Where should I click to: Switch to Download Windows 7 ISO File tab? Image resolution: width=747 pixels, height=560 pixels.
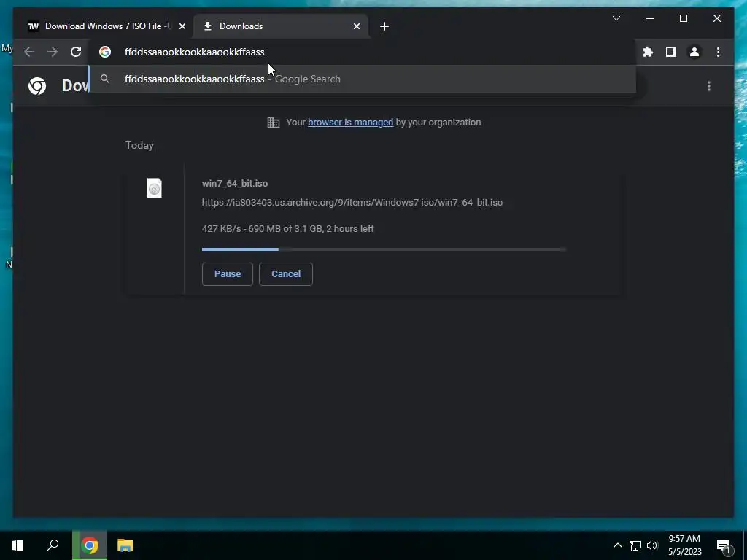(x=102, y=26)
